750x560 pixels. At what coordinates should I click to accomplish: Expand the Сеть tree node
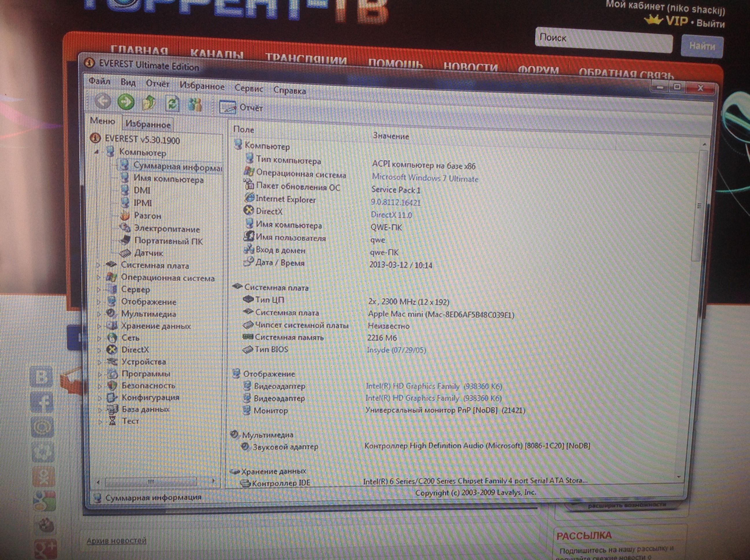point(99,338)
